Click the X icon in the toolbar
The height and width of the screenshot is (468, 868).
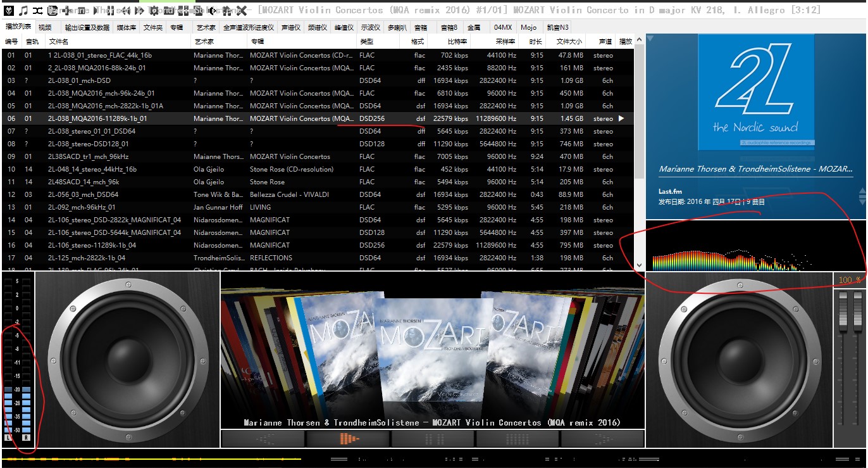click(241, 10)
